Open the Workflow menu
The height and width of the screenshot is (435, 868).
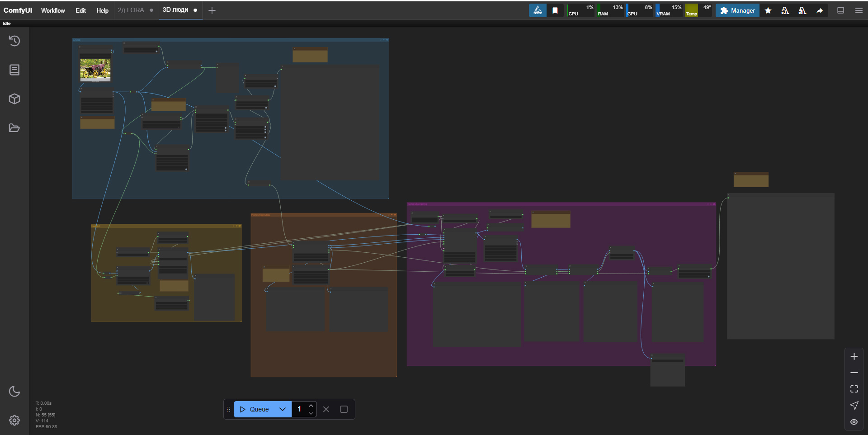[53, 10]
